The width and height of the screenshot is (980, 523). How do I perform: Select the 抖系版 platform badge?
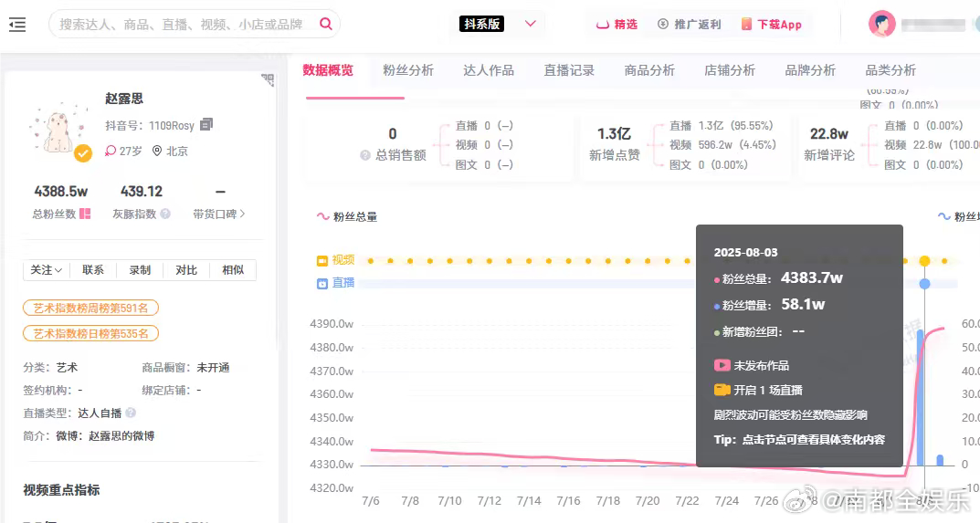pyautogui.click(x=481, y=24)
